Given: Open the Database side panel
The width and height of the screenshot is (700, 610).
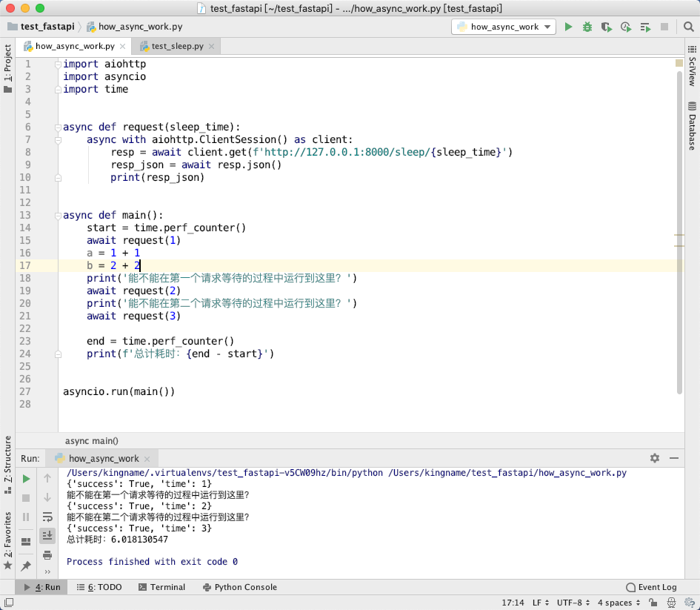Looking at the screenshot, I should pyautogui.click(x=692, y=127).
